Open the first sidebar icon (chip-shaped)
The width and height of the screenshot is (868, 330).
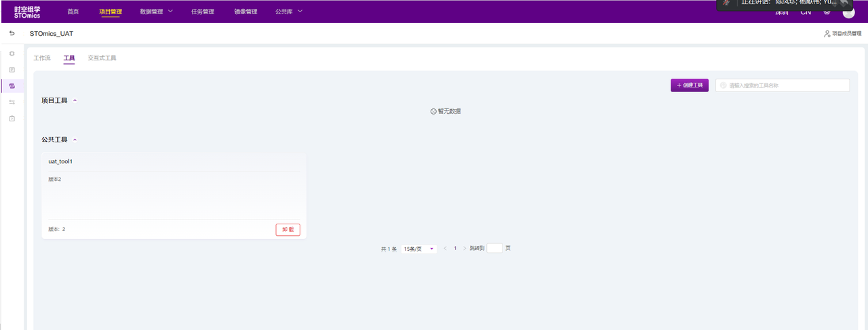coord(12,53)
